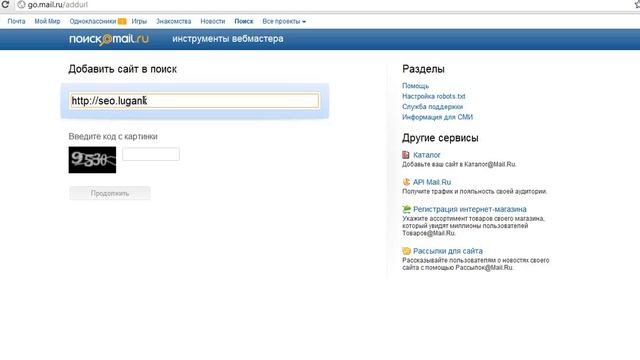Open Настройка robots.txt link

pos(433,96)
